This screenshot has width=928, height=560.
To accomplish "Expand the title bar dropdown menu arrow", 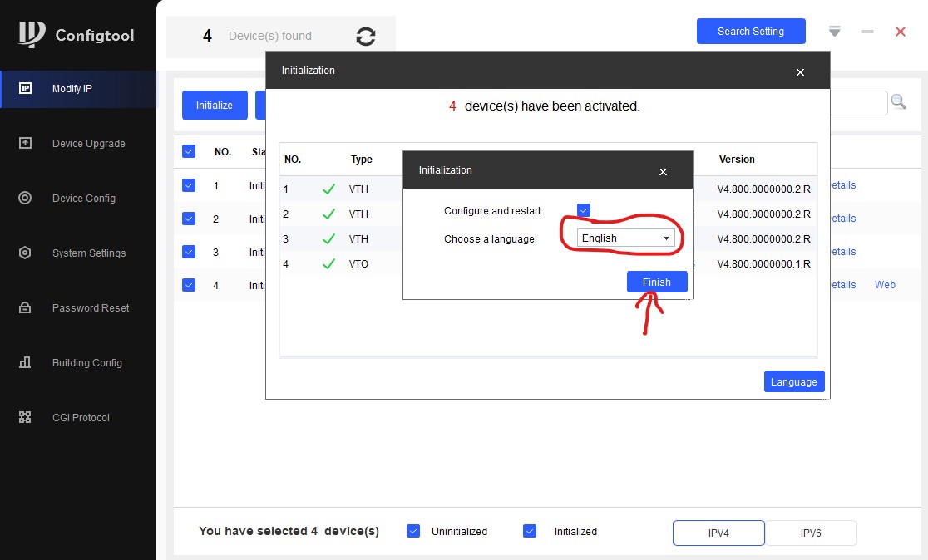I will (835, 32).
